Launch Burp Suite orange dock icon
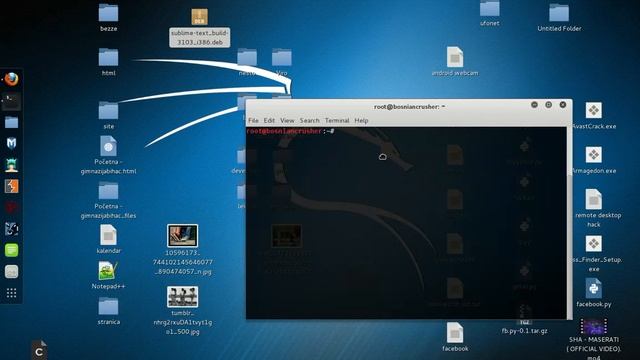 (x=11, y=186)
